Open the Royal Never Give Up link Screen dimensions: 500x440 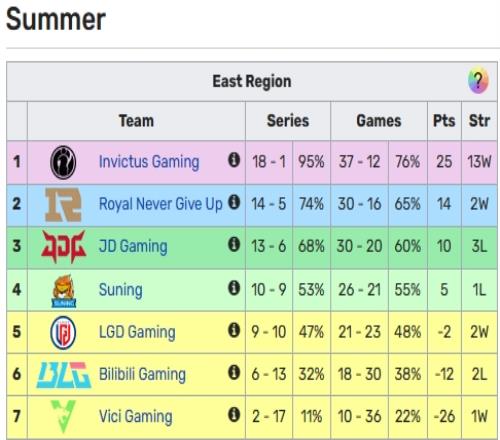(161, 204)
